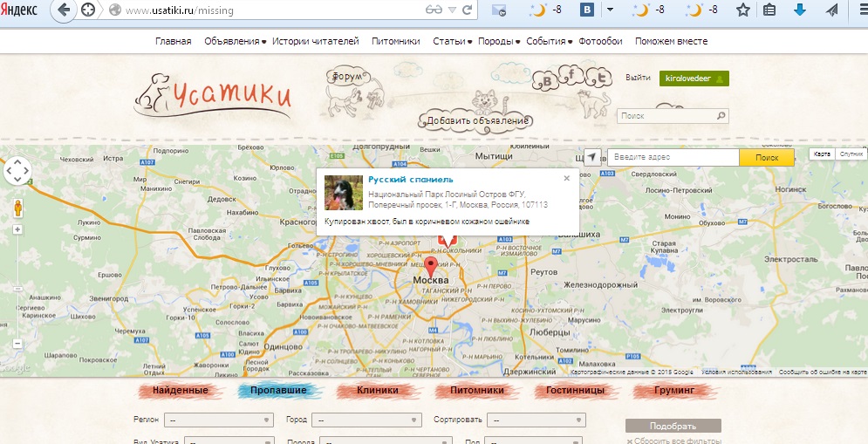This screenshot has height=444, width=868.
Task: Click the Добавить объявление link
Action: pyautogui.click(x=477, y=120)
